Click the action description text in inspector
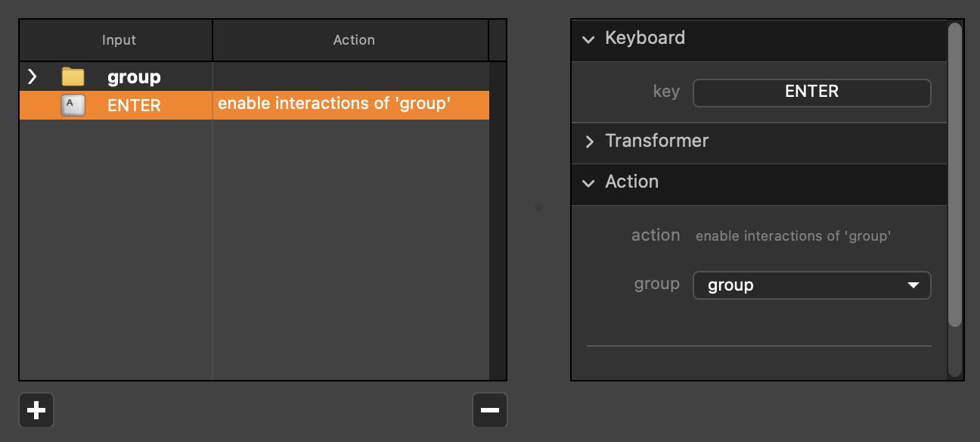Image resolution: width=980 pixels, height=442 pixels. pos(792,236)
